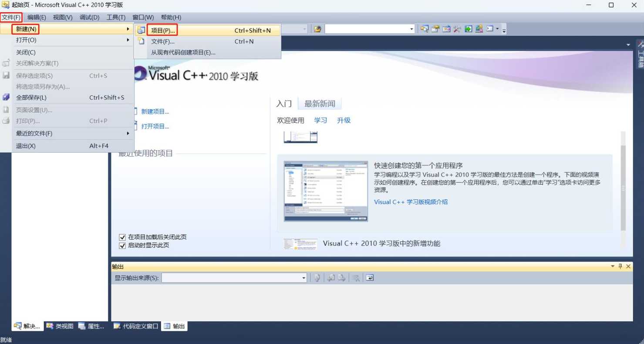Click the 解决... tab at bottom left
Image resolution: width=644 pixels, height=344 pixels.
coord(27,326)
